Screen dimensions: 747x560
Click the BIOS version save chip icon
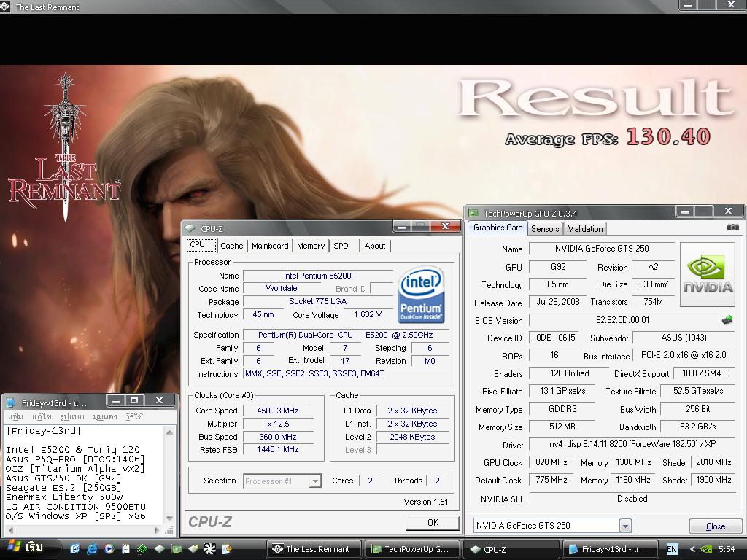(x=727, y=320)
